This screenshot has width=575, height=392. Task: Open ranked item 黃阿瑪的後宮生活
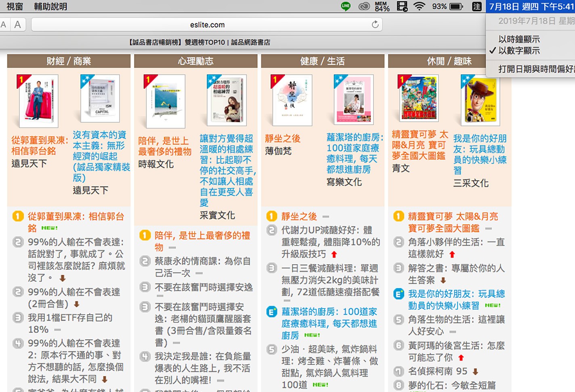pyautogui.click(x=456, y=352)
